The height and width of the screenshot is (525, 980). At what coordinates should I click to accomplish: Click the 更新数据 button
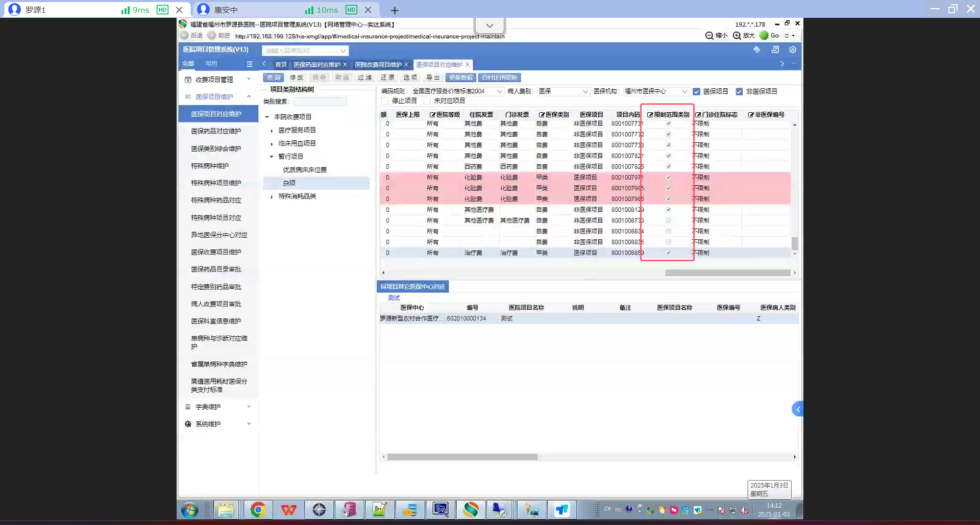click(x=461, y=78)
